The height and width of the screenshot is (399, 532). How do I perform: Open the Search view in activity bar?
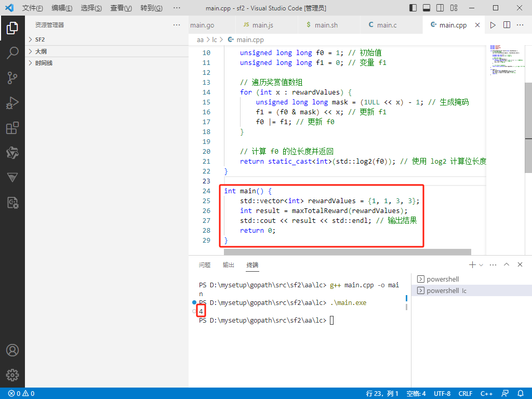(12, 53)
